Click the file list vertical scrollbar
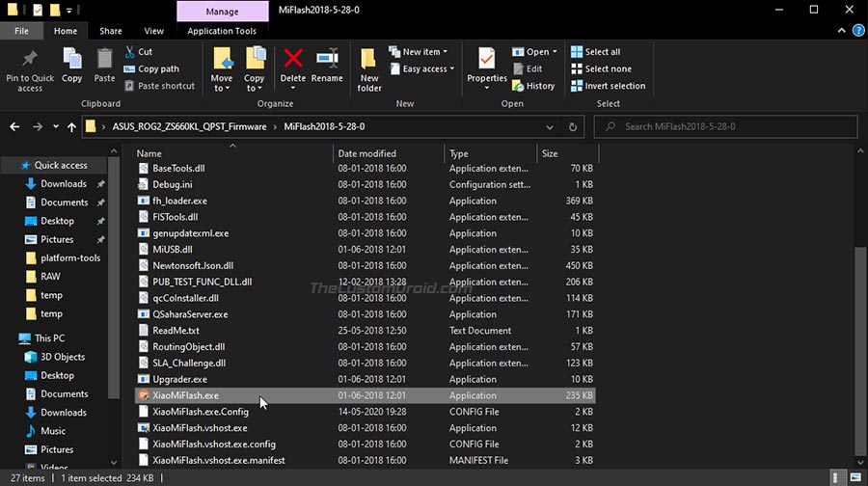 [859, 351]
